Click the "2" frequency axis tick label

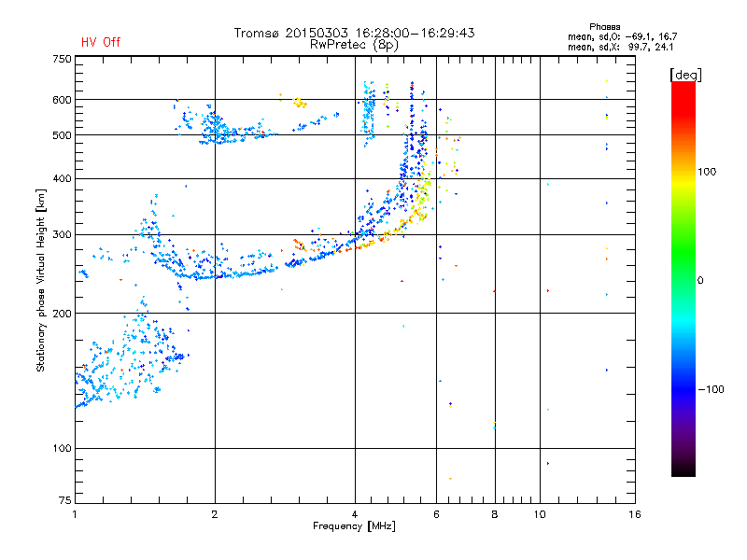tap(215, 514)
